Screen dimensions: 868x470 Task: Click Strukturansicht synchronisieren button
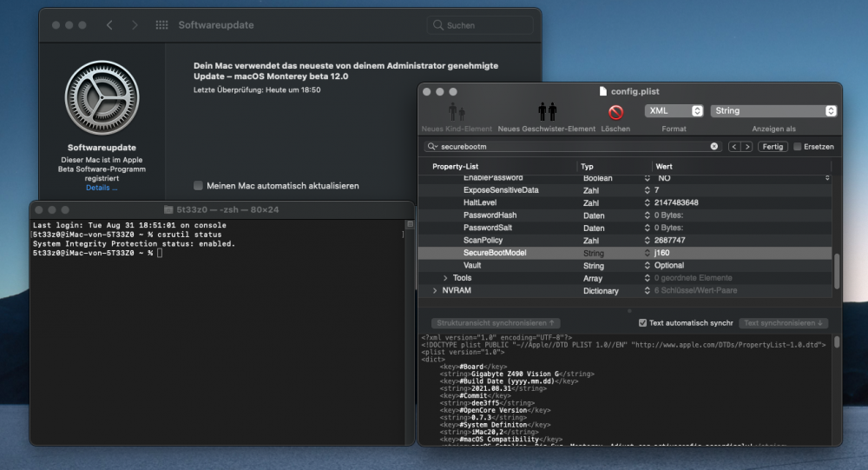(496, 322)
